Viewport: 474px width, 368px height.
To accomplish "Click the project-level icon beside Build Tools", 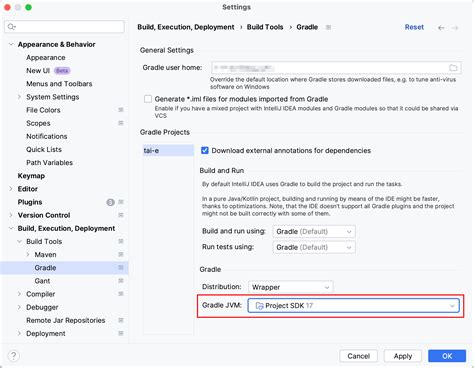I will (x=121, y=241).
